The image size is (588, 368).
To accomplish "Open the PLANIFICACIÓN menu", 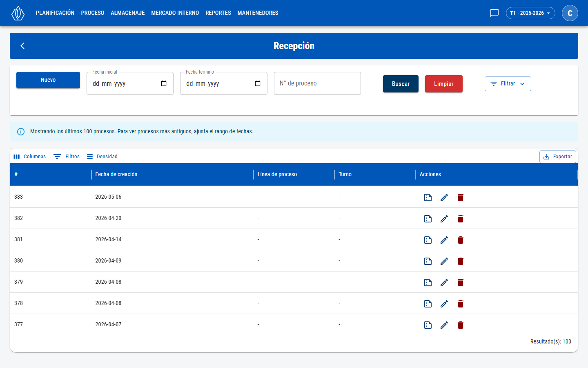I will 55,13.
